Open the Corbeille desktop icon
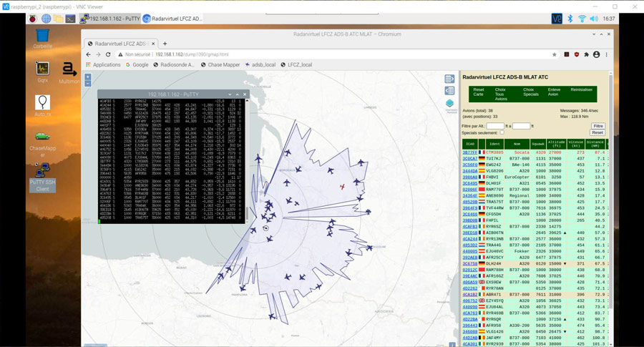This screenshot has height=347, width=644. click(x=43, y=39)
